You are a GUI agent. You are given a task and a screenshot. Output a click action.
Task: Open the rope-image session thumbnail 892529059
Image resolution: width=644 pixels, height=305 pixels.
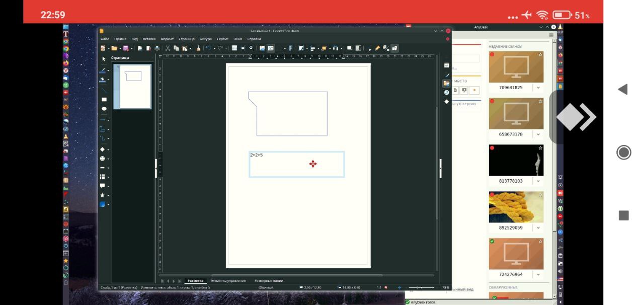(x=516, y=207)
